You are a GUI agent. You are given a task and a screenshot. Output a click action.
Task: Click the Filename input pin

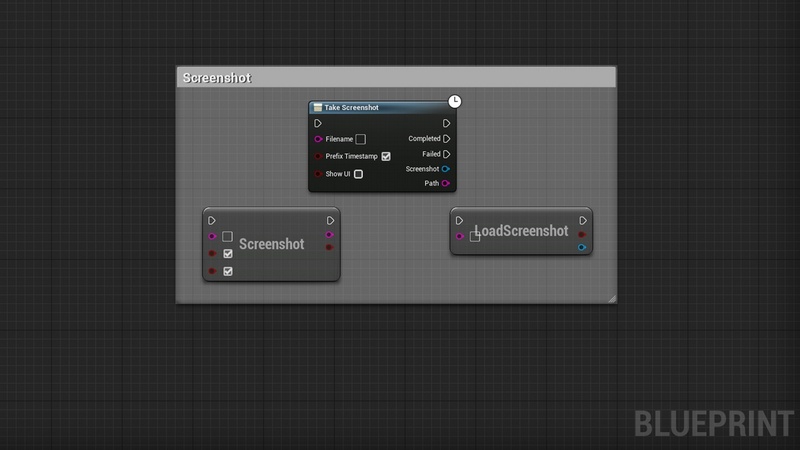(x=318, y=139)
